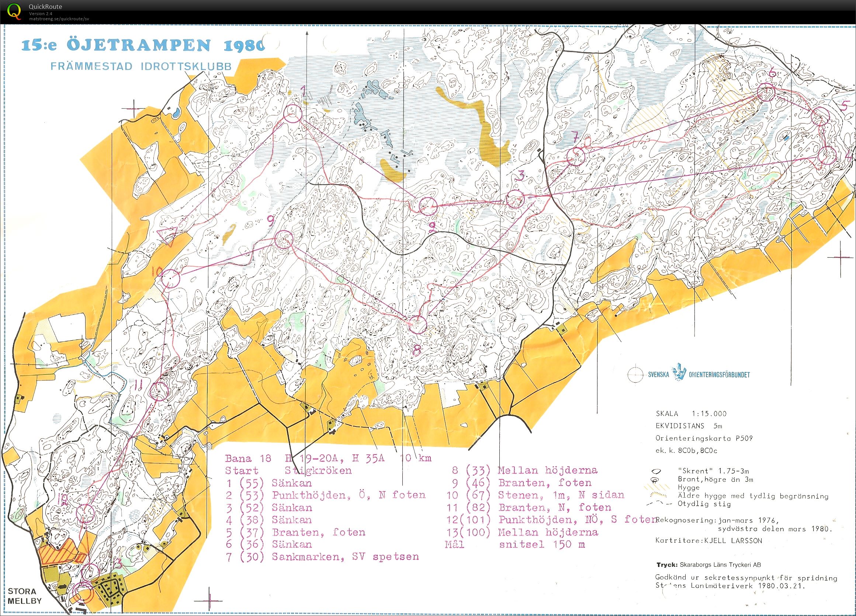This screenshot has height=616, width=856.
Task: Click the 'SKALA 1:15.000' text
Action: (x=691, y=414)
